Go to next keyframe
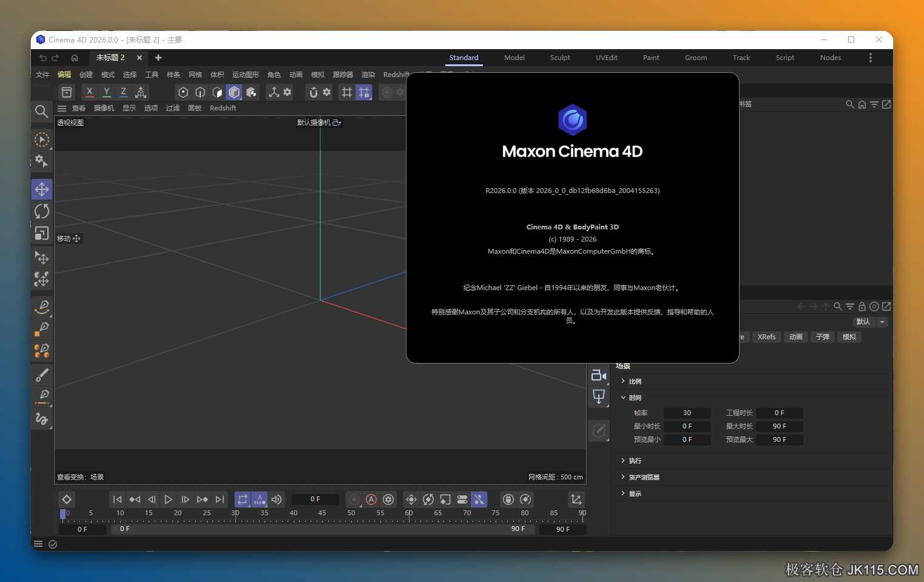 203,499
